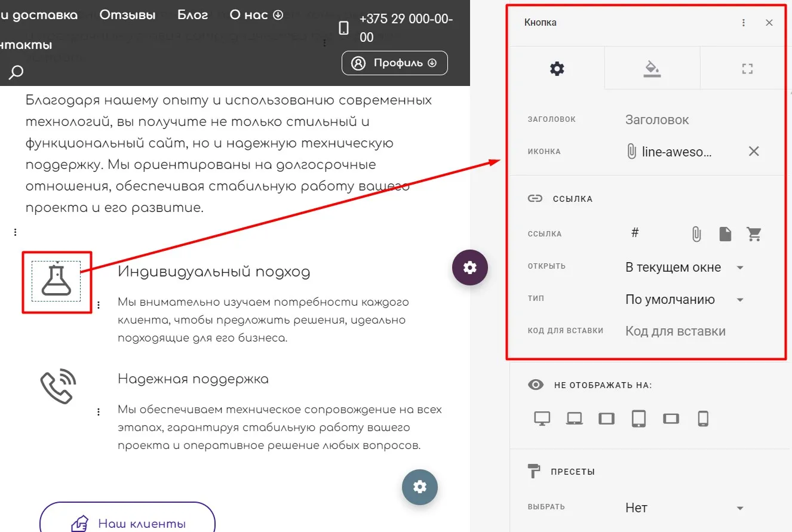Click the Наш клиенты button
This screenshot has height=532, width=792.
[127, 524]
